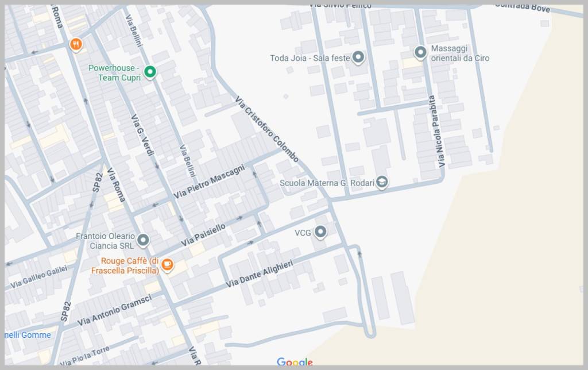Click the Via Pietro Mascagni street name

coord(209,182)
